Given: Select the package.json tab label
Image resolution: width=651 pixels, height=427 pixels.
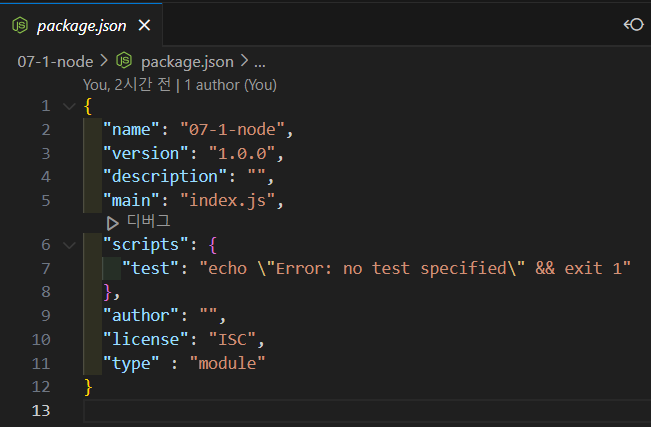Looking at the screenshot, I should [81, 26].
